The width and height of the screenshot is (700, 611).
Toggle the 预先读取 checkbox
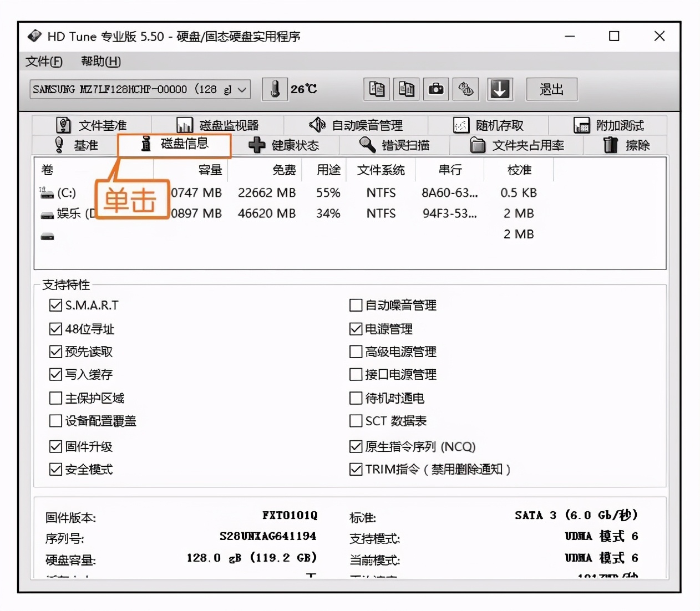[x=55, y=352]
